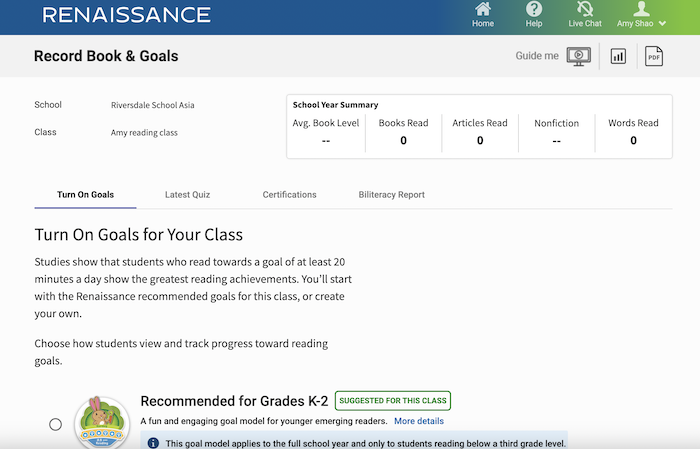Click the More details link
The height and width of the screenshot is (449, 700).
419,422
